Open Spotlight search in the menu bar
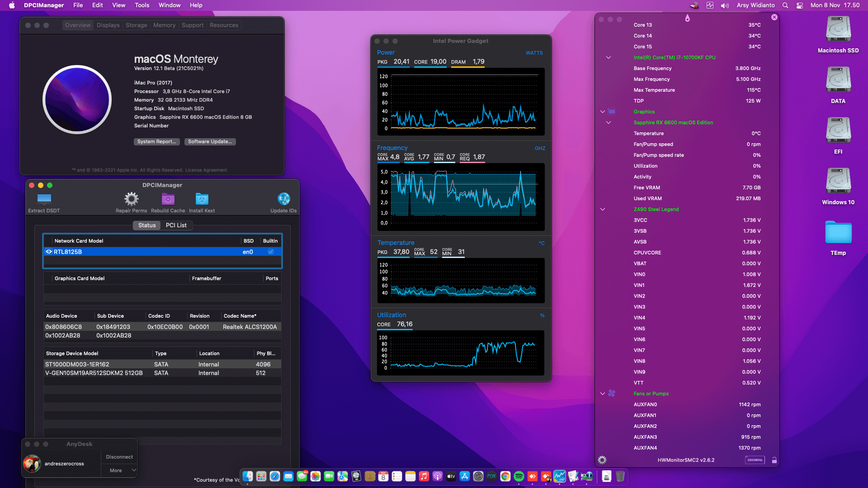The width and height of the screenshot is (868, 488). 785,5
